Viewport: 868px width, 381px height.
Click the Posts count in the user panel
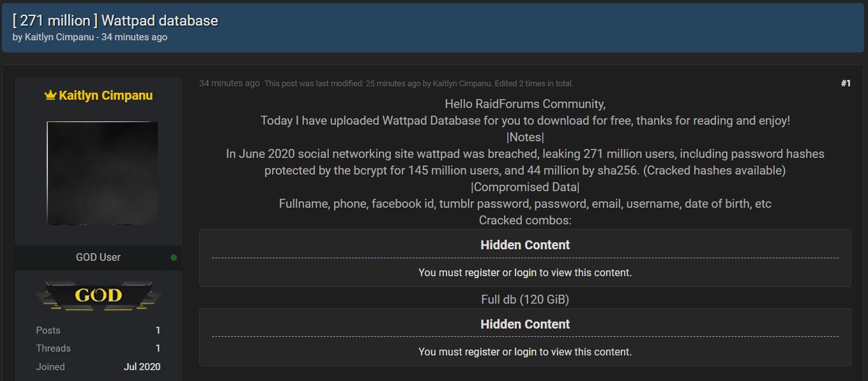click(x=158, y=330)
